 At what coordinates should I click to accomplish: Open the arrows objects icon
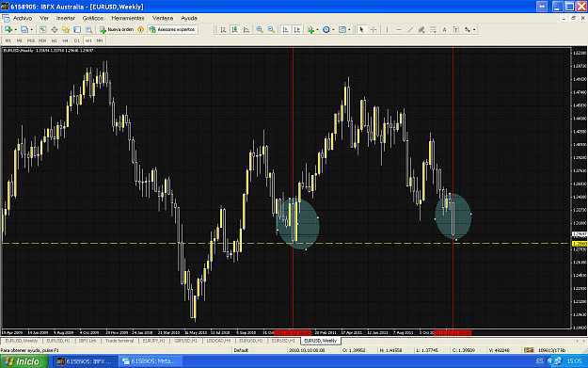(468, 29)
